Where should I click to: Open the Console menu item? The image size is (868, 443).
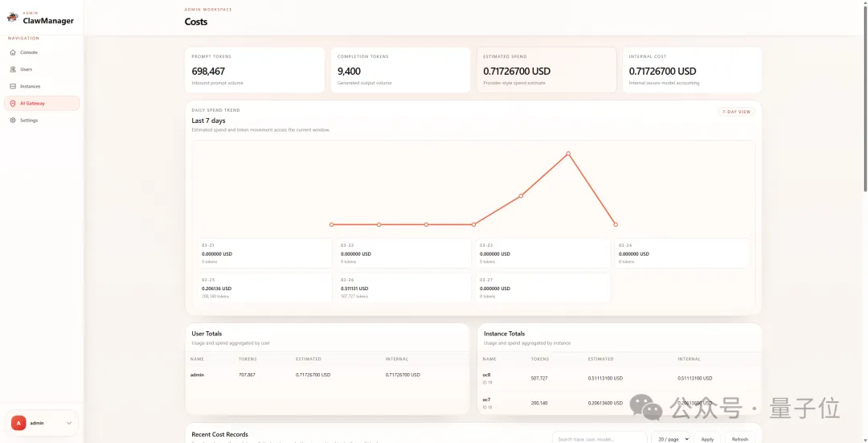click(x=29, y=52)
